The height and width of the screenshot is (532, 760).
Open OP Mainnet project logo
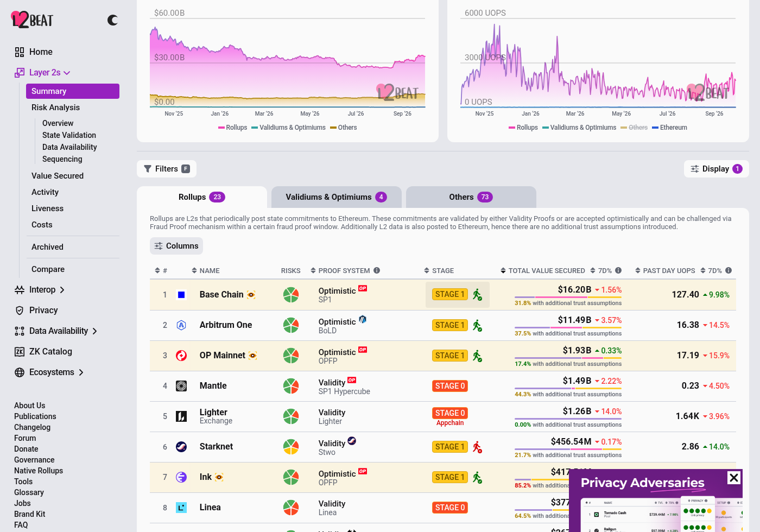(x=181, y=356)
